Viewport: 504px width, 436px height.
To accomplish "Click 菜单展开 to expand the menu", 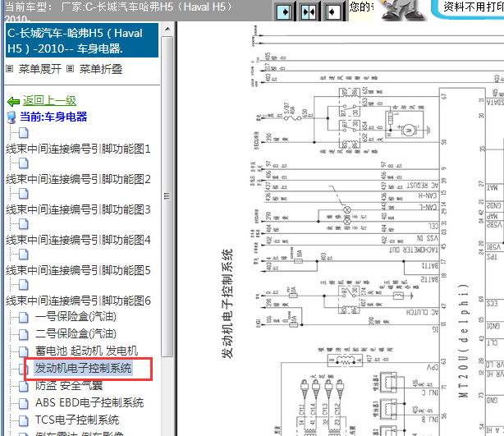I will click(x=40, y=69).
